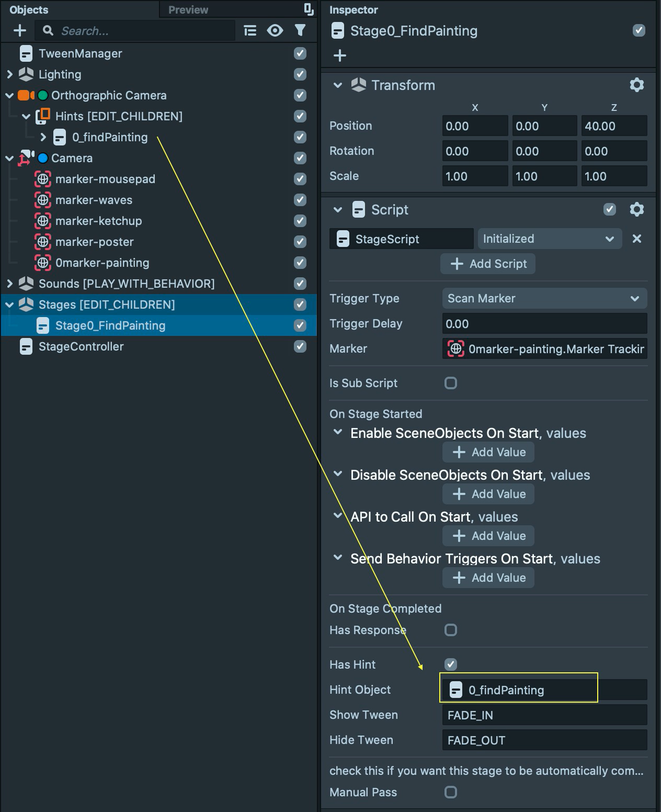661x812 pixels.
Task: Toggle the eye visibility filter icon
Action: pyautogui.click(x=275, y=31)
